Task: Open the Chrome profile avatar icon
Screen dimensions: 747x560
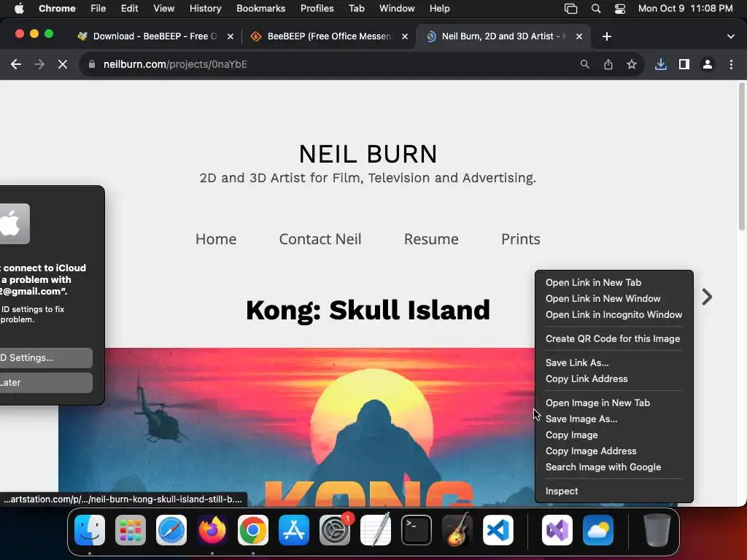Action: pyautogui.click(x=708, y=64)
